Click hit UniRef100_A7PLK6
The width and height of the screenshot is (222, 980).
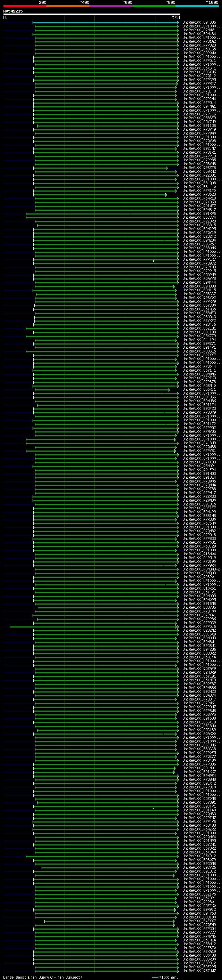click(x=199, y=114)
